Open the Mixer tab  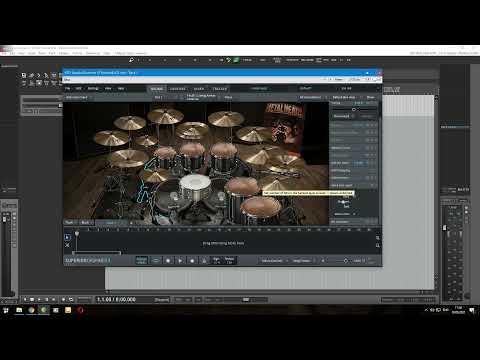pyautogui.click(x=199, y=89)
